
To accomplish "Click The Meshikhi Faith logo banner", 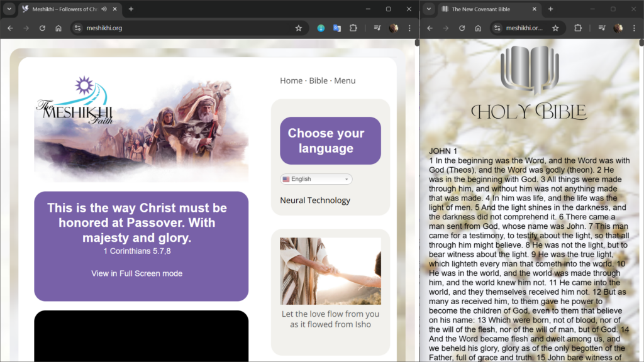I will pyautogui.click(x=141, y=128).
